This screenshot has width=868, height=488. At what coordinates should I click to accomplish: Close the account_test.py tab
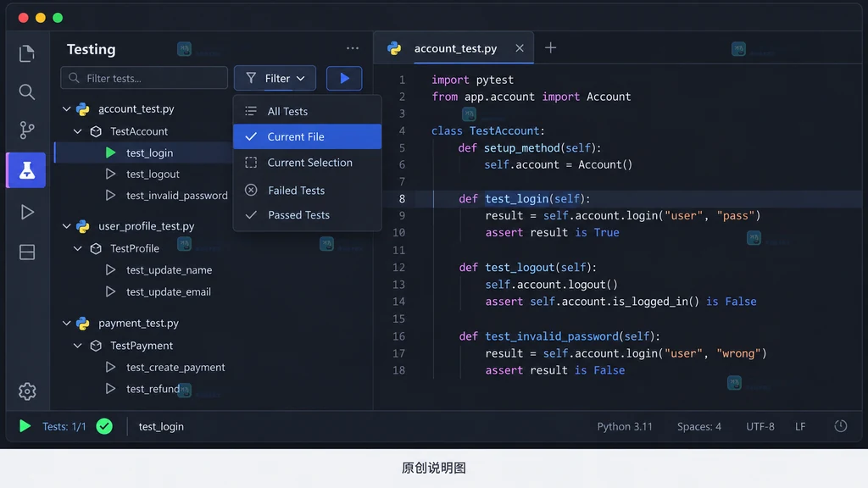pos(520,48)
